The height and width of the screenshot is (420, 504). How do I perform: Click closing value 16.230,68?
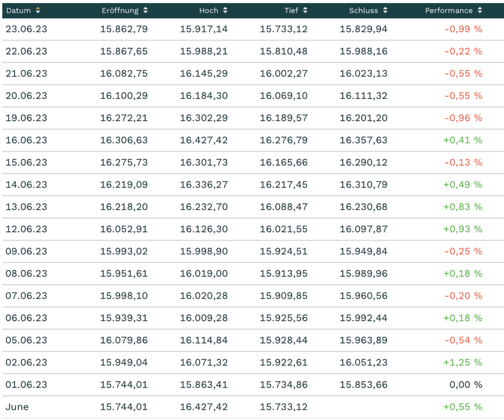pyautogui.click(x=364, y=207)
